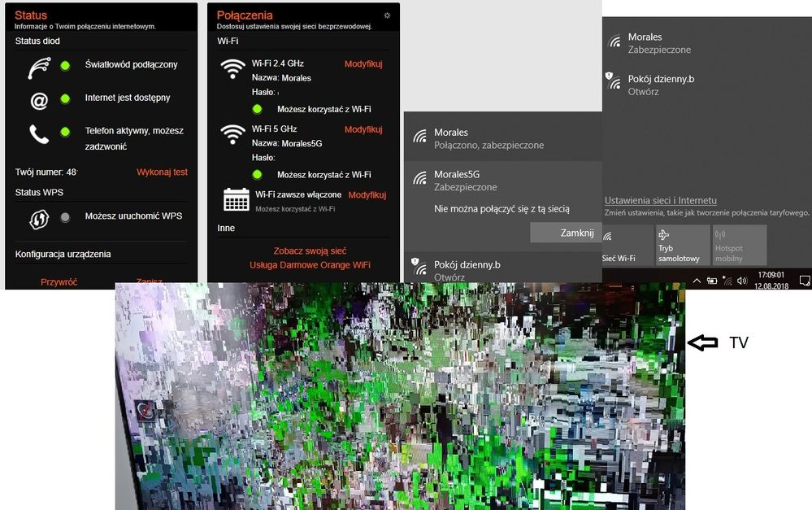Click the @ internet status icon

point(38,99)
